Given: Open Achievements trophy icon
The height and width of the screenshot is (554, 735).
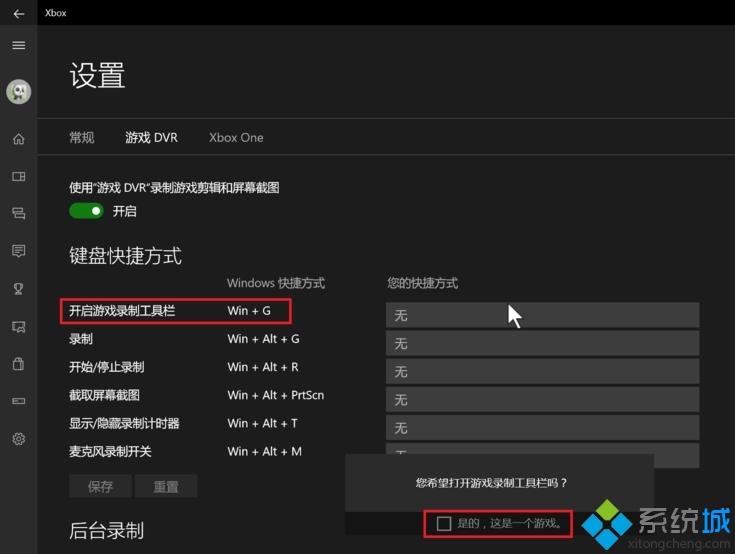Looking at the screenshot, I should [x=19, y=288].
